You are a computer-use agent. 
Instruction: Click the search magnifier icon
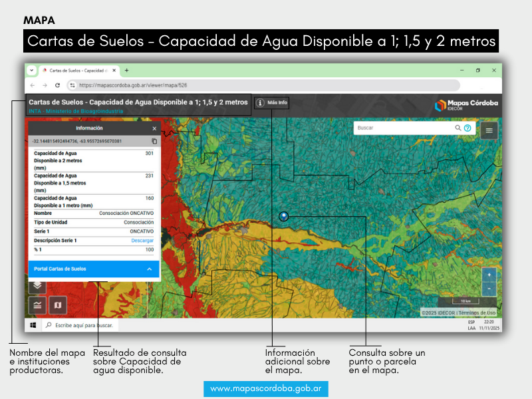[x=458, y=128]
